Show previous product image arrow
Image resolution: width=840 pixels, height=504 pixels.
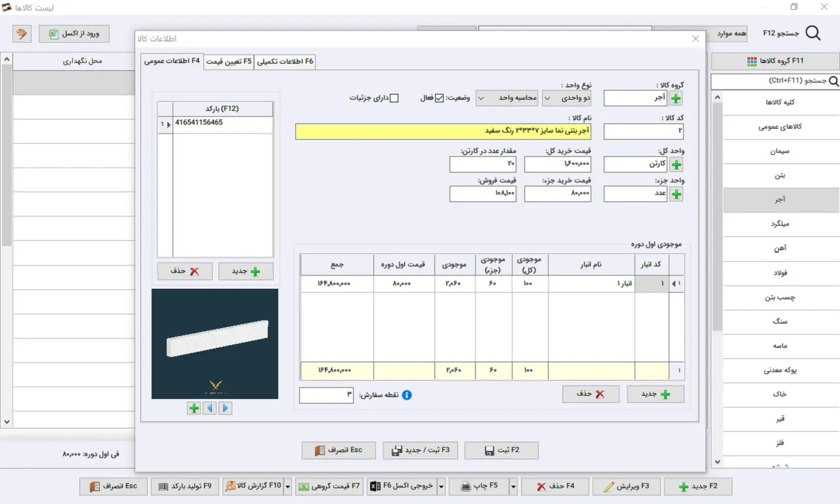(x=210, y=408)
